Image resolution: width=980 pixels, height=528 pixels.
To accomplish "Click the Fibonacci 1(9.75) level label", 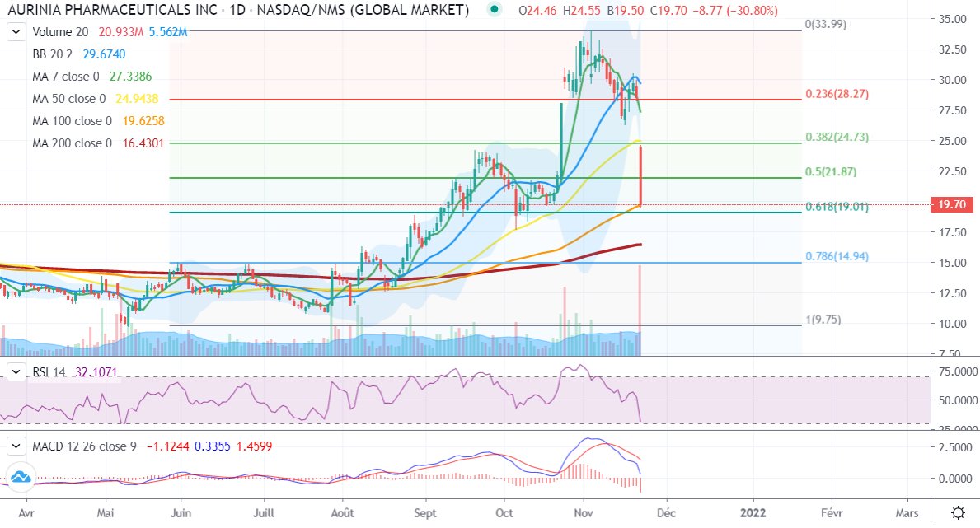I will (x=823, y=320).
